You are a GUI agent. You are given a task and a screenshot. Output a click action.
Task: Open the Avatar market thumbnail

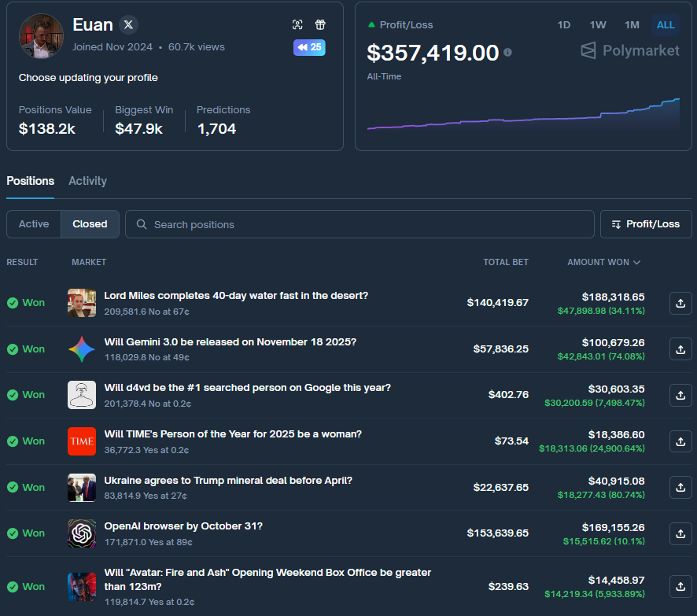point(82,587)
